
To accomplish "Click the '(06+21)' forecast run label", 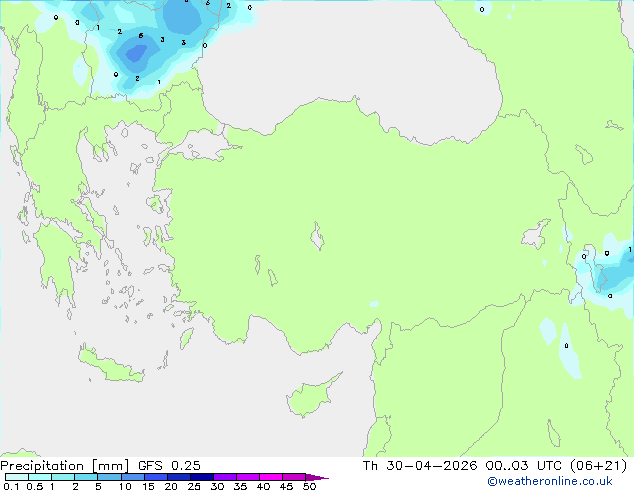I will click(598, 466).
